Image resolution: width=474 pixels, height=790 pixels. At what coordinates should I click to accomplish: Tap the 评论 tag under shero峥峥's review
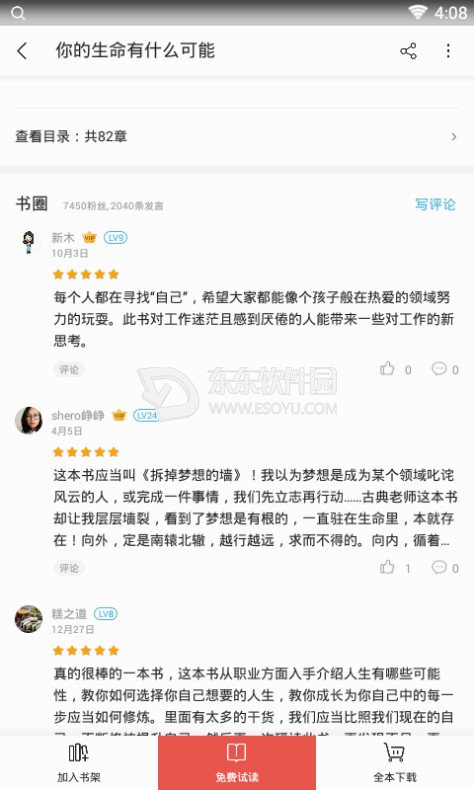click(69, 568)
